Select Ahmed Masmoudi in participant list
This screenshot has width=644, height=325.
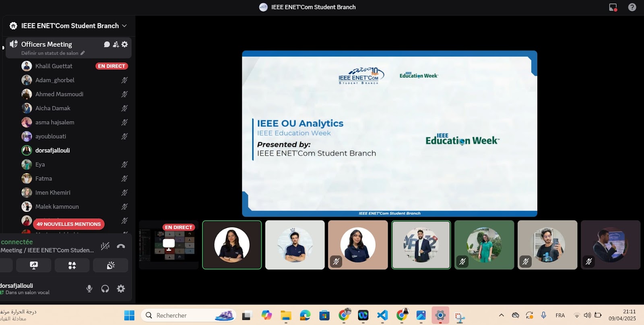coord(75,94)
